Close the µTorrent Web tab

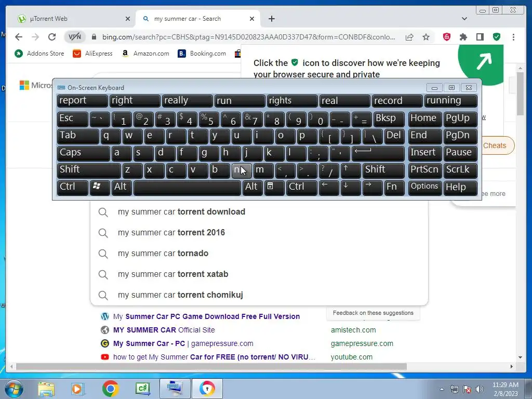128,19
